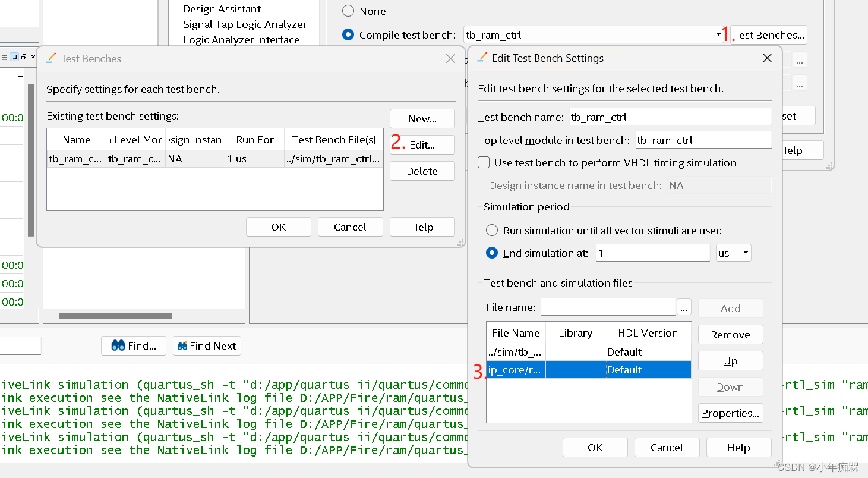Click HDL Version column header
This screenshot has height=478, width=868.
point(648,333)
